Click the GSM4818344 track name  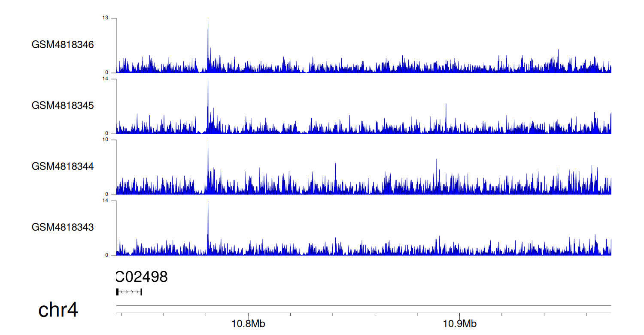click(x=63, y=166)
